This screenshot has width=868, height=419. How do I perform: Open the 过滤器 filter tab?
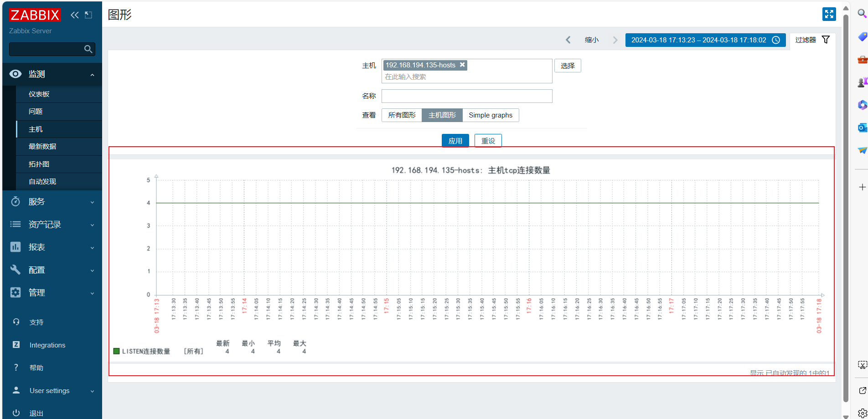(812, 40)
